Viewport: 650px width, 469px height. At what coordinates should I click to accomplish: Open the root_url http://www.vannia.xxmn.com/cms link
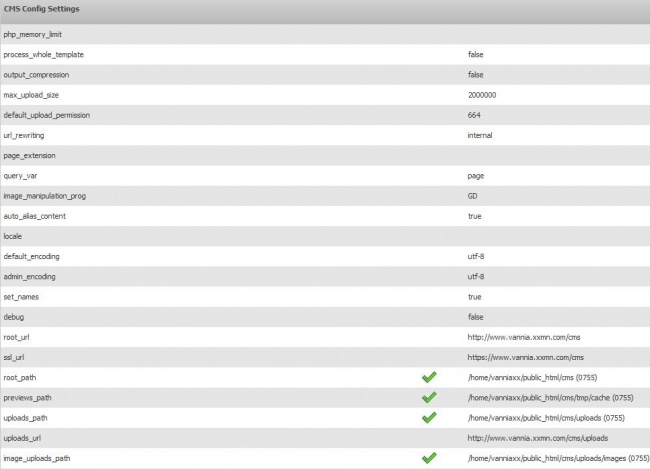(524, 337)
